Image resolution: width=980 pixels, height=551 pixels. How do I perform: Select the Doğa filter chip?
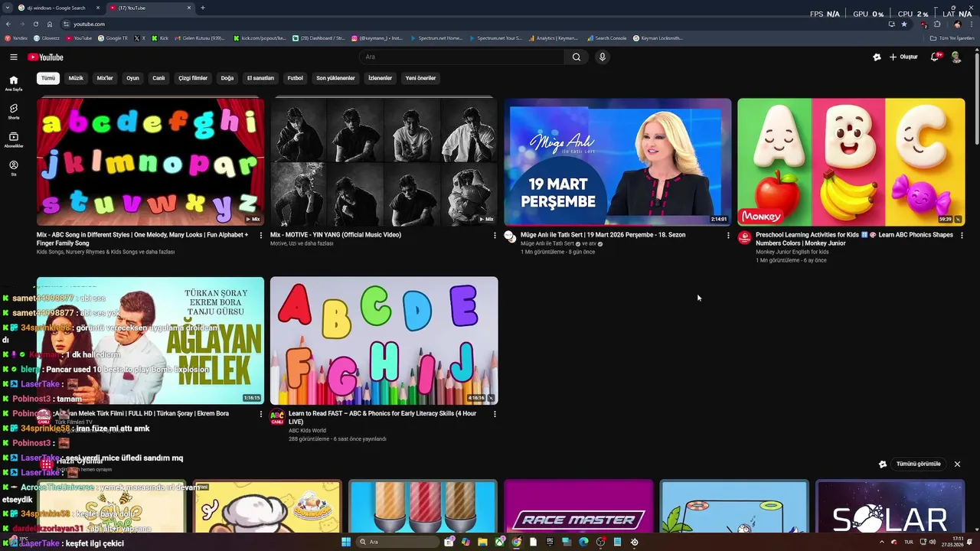tap(227, 78)
